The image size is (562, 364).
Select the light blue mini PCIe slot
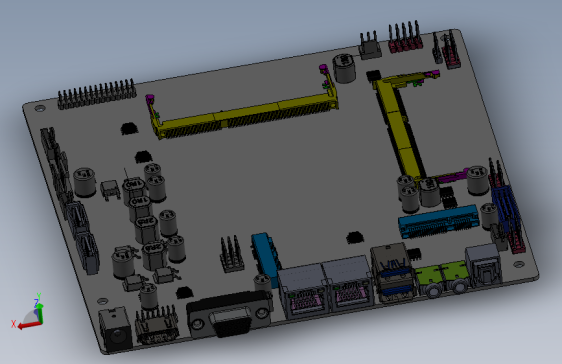coord(439,222)
